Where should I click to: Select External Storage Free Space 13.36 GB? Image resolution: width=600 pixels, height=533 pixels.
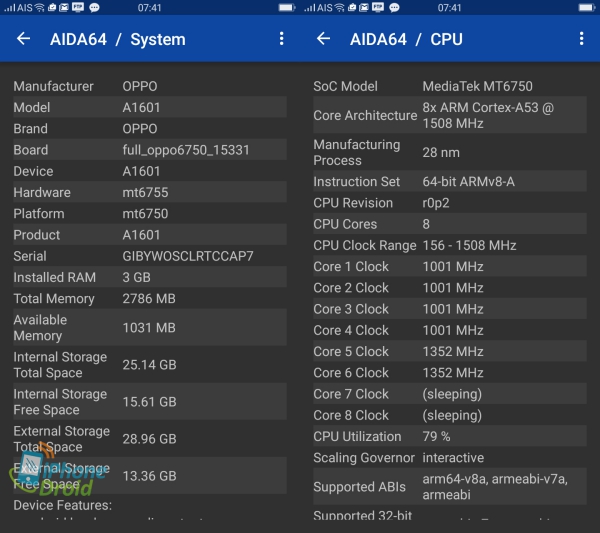(150, 476)
